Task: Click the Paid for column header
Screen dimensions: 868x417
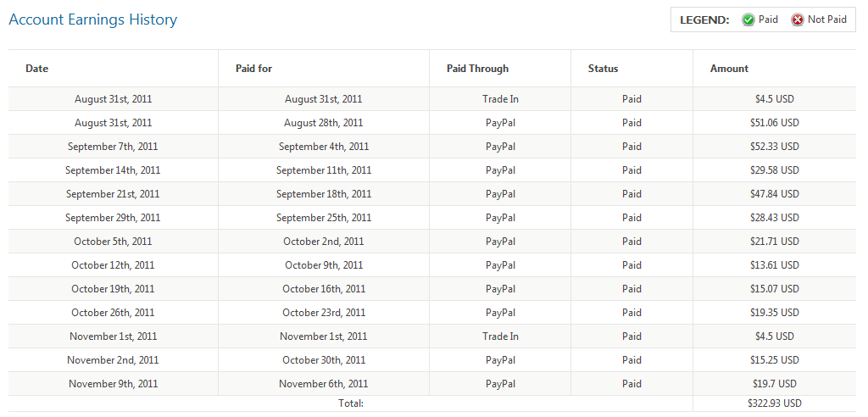Action: (253, 69)
